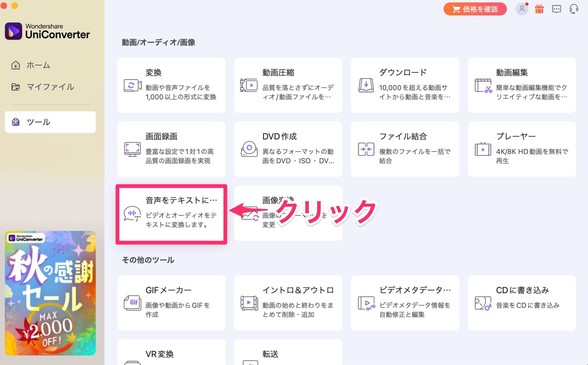The width and height of the screenshot is (588, 365).
Task: Open the 変換 tool title
Action: 153,72
